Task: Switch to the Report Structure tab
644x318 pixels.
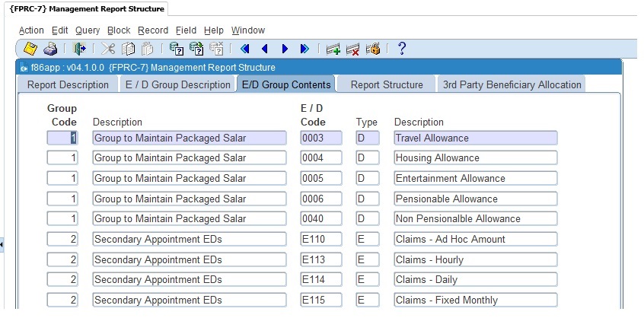Action: pos(386,84)
